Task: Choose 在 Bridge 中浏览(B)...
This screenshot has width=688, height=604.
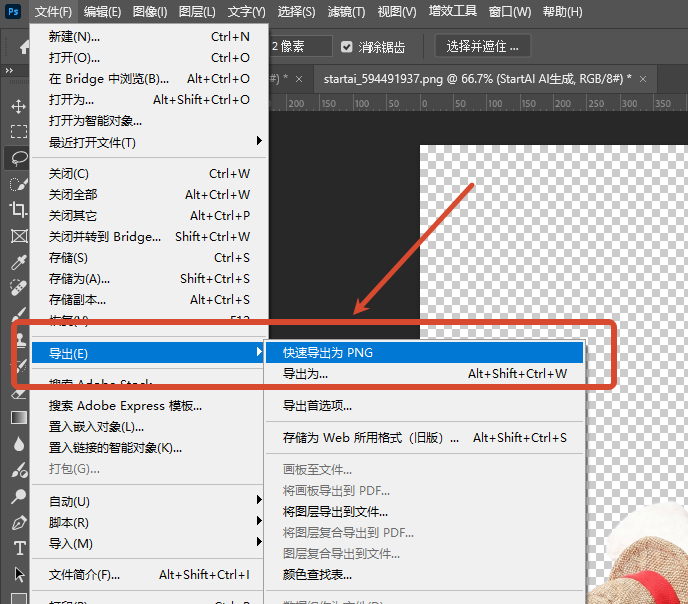Action: tap(149, 79)
